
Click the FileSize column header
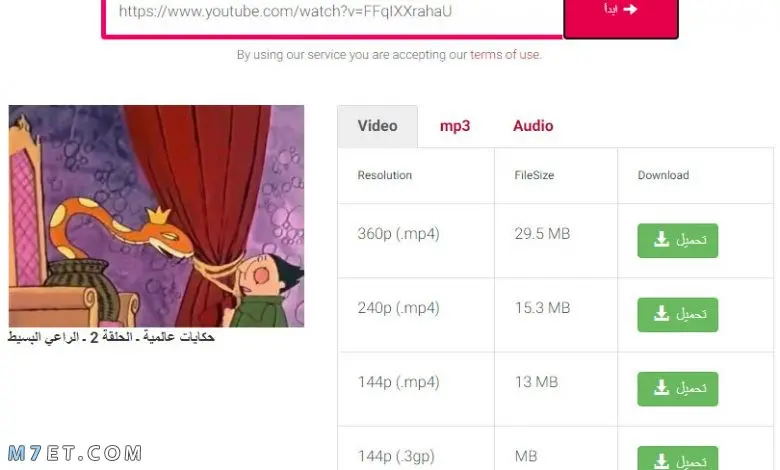534,175
